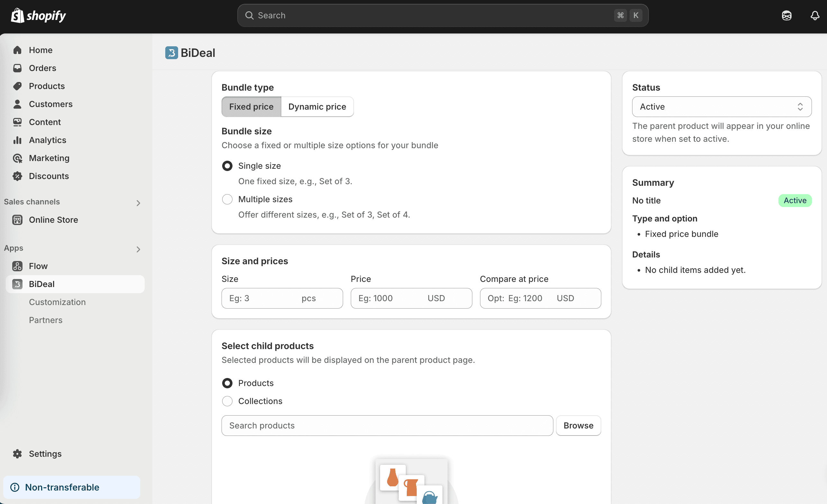This screenshot has width=827, height=504.
Task: Open the account avatar icon
Action: (x=787, y=15)
